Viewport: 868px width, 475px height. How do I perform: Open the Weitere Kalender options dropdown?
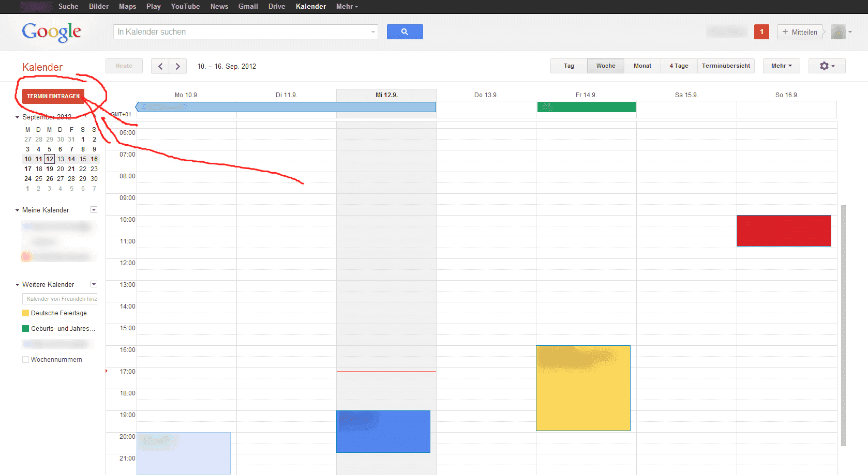pyautogui.click(x=94, y=284)
